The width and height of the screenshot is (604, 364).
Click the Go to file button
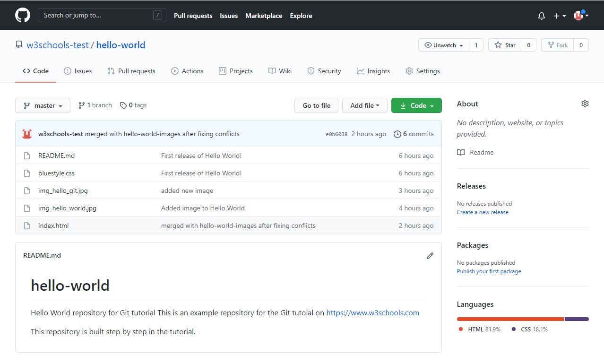(x=316, y=105)
